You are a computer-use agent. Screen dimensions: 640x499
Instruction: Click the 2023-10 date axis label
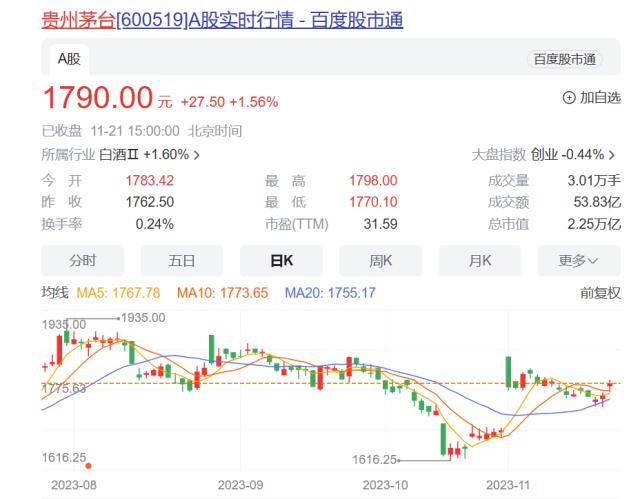(x=385, y=485)
